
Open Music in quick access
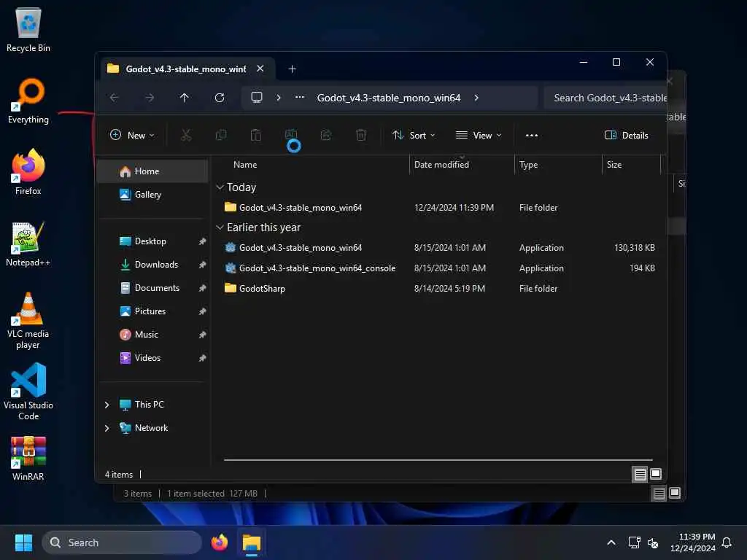pos(152,335)
